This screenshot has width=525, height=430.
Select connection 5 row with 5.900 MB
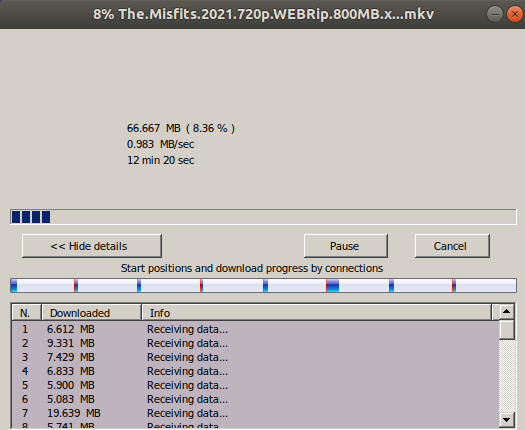pos(255,385)
